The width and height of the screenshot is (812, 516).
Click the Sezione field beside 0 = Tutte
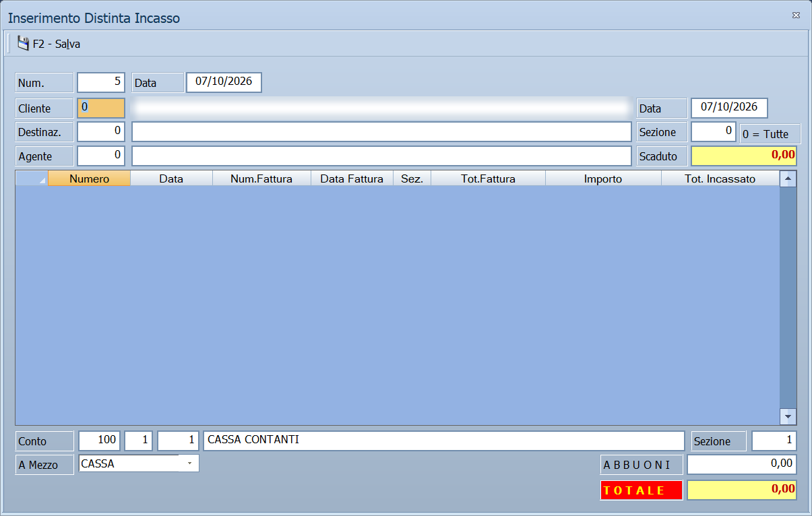click(x=714, y=131)
